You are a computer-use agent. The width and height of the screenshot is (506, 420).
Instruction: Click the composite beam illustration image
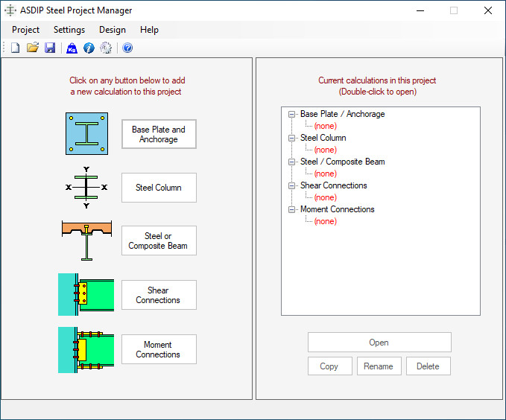coord(86,241)
